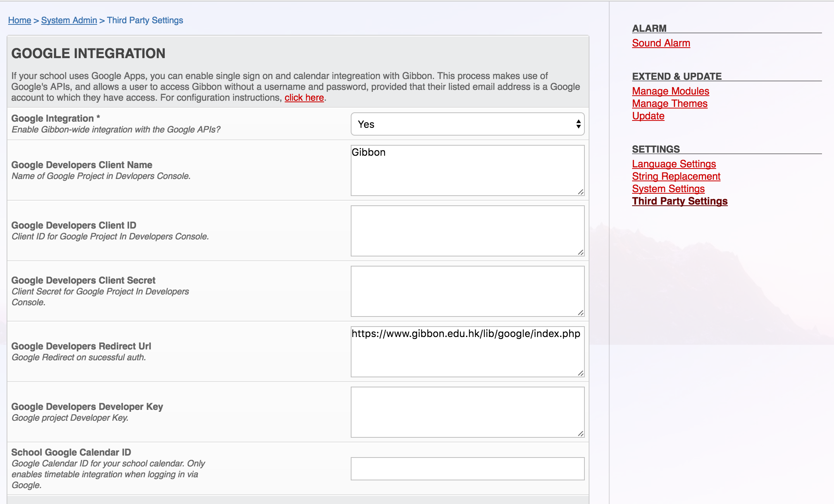Viewport: 834px width, 504px height.
Task: Grab the Client Name textarea resize handle
Action: (581, 192)
